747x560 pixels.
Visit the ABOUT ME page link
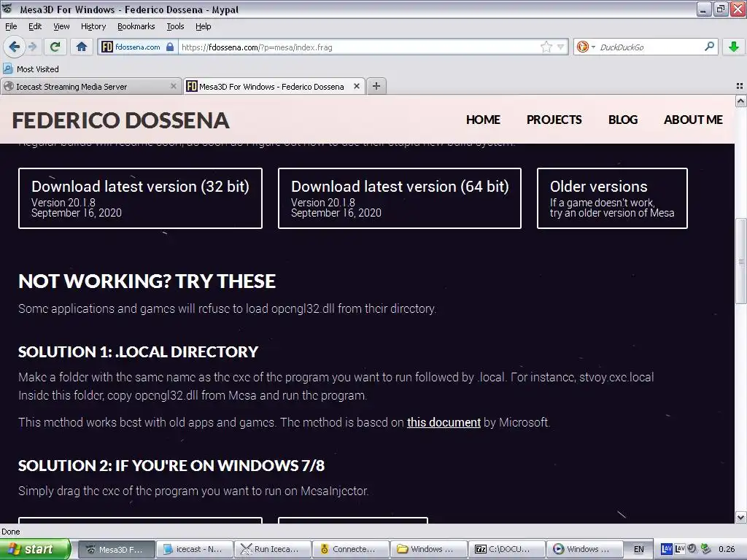point(693,120)
